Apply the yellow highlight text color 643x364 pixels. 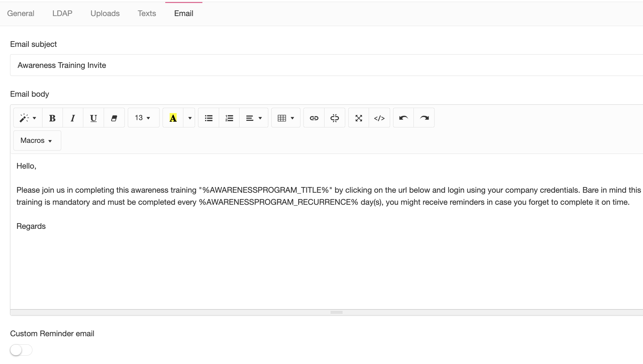point(173,118)
